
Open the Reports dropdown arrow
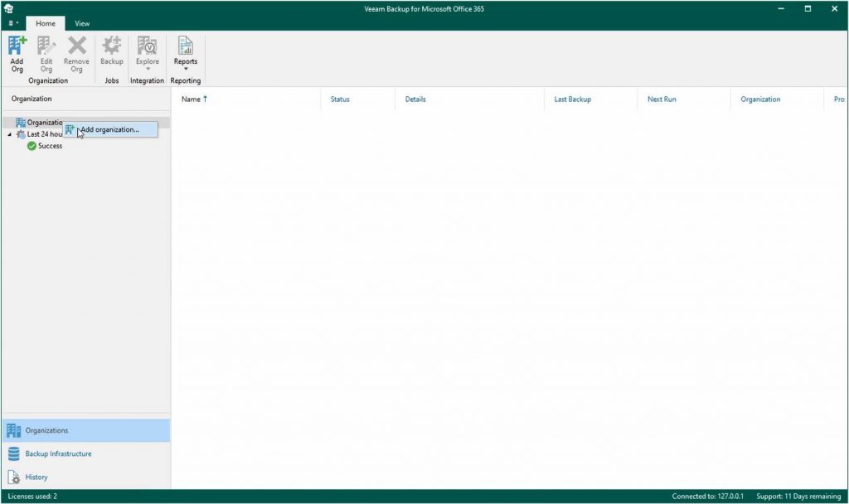point(186,70)
